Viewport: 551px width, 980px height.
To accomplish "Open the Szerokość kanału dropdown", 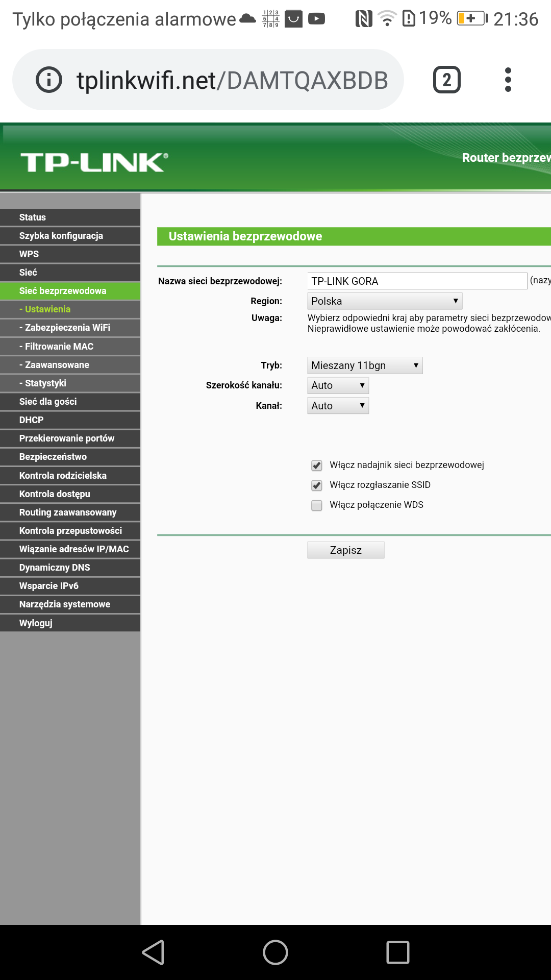I will click(x=338, y=385).
